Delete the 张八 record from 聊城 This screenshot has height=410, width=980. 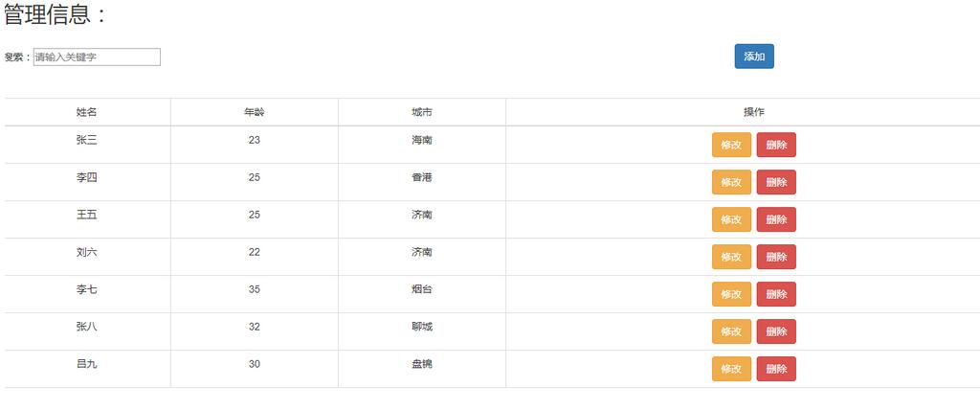coord(776,331)
